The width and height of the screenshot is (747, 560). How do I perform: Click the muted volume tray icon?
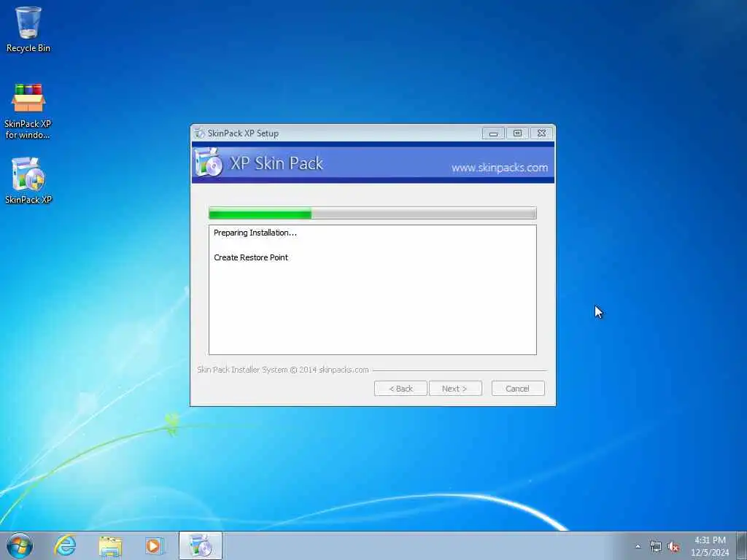point(673,547)
